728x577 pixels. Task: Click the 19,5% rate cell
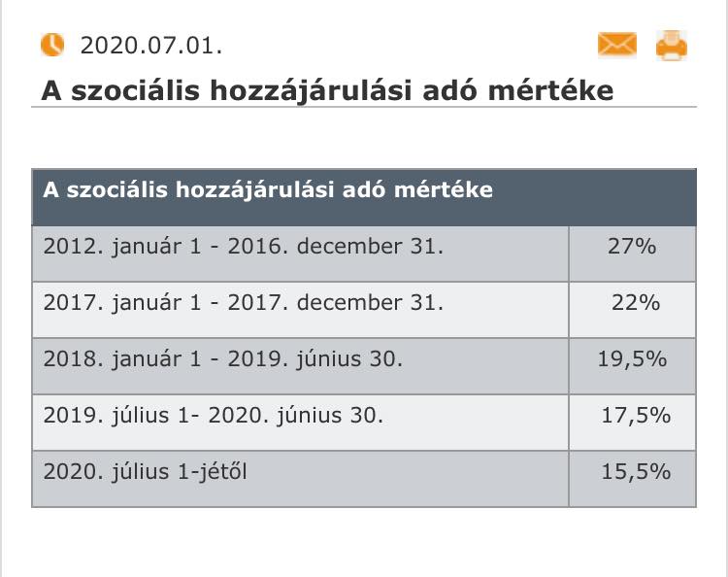point(632,366)
